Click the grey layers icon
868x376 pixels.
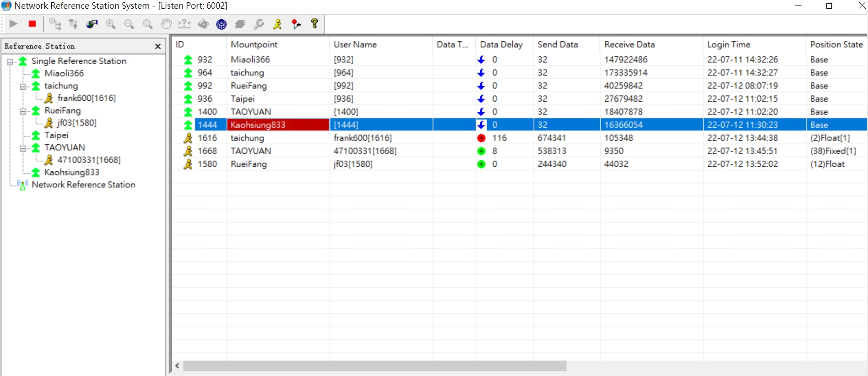240,24
